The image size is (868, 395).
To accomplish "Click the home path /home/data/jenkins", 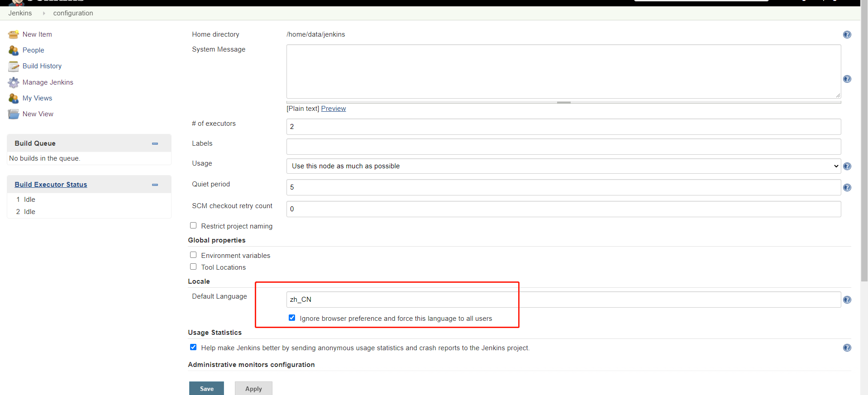I will tap(316, 34).
